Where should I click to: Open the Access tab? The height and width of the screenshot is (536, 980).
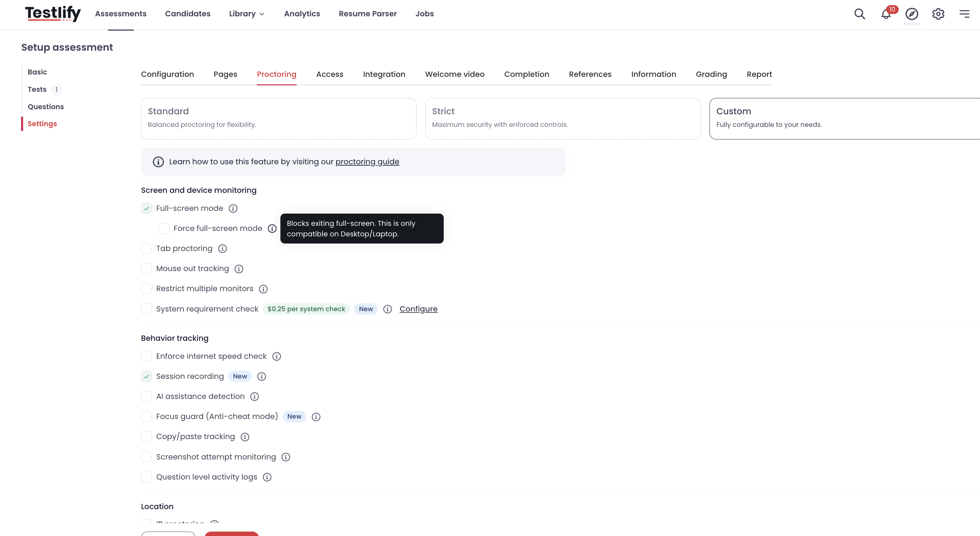pos(329,74)
